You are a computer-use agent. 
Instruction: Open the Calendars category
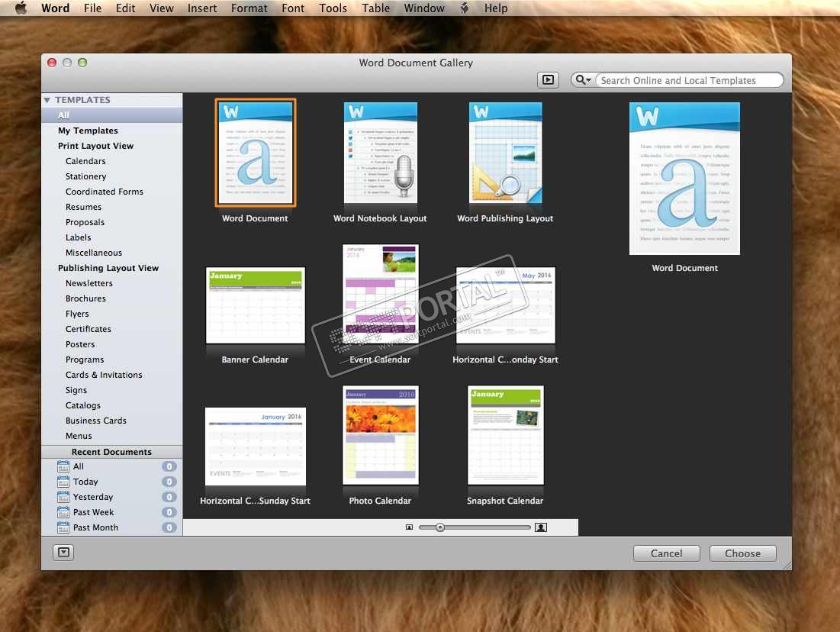pos(85,161)
